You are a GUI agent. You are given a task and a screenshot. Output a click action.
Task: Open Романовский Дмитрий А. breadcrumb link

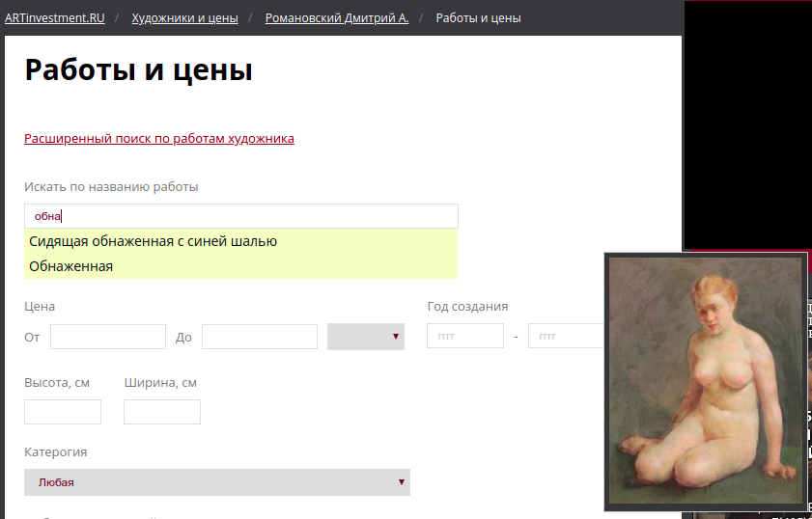tap(337, 18)
